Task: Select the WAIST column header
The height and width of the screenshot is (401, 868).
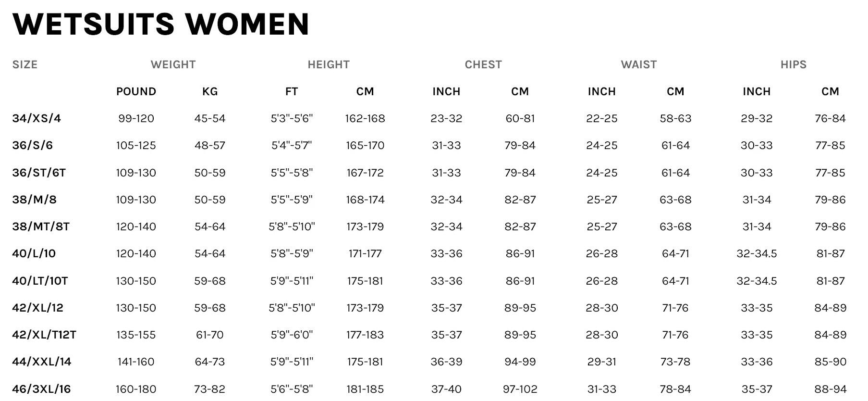Action: click(639, 65)
